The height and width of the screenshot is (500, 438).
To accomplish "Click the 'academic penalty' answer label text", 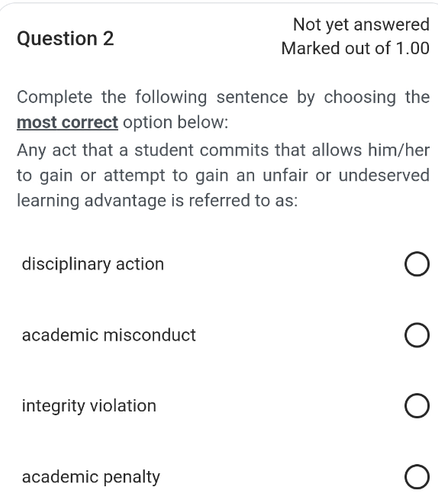I will pos(91,477).
